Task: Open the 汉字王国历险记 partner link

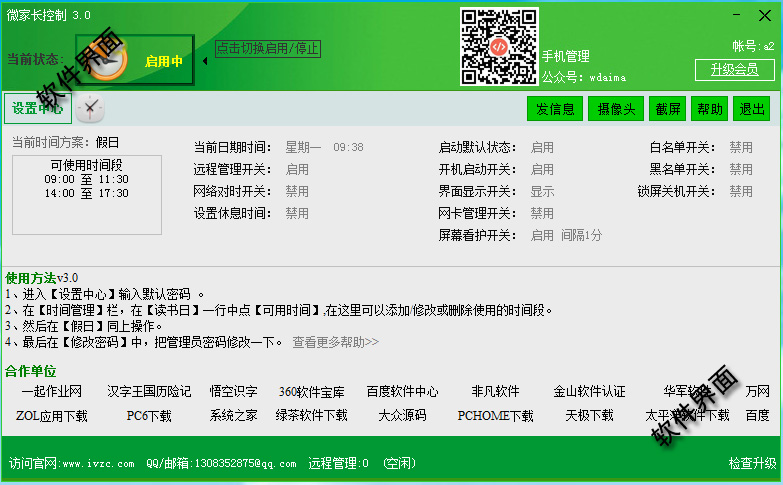Action: [149, 391]
